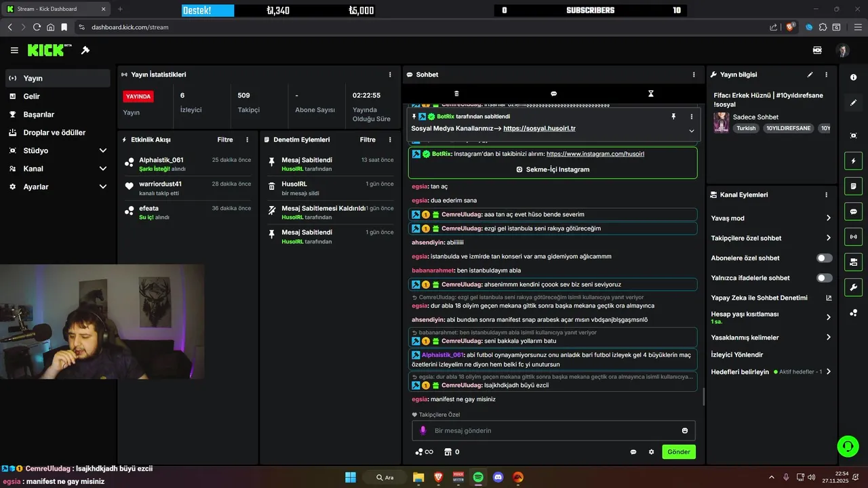This screenshot has width=868, height=488.
Task: Open the Yayın bilgisi panel three-dot menu
Action: coord(826,75)
